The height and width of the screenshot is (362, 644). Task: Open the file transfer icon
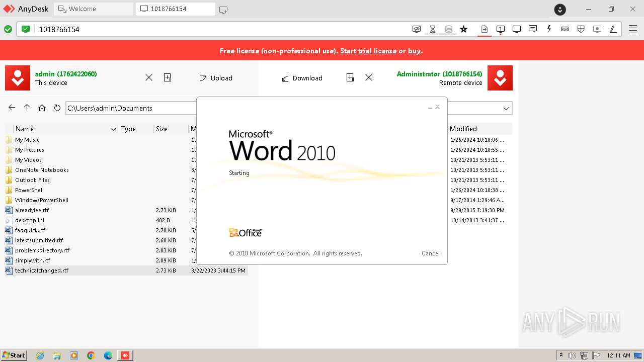485,29
